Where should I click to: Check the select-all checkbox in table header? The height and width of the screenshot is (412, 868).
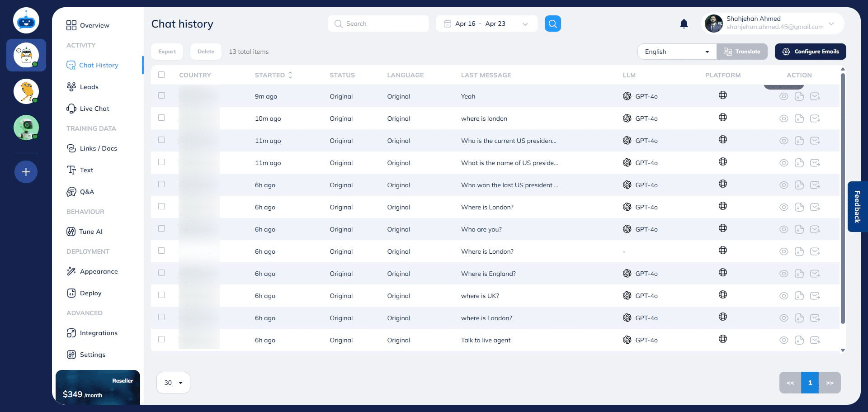click(x=161, y=74)
